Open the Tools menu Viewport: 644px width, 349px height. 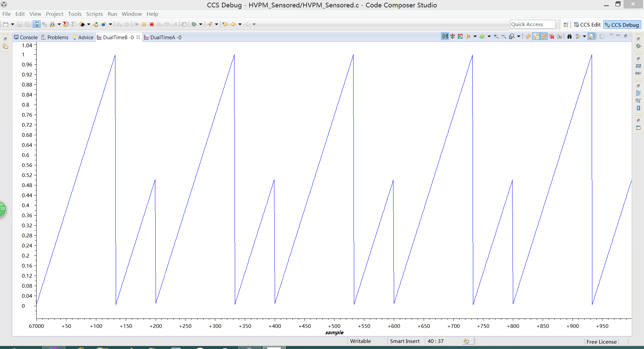tap(74, 14)
